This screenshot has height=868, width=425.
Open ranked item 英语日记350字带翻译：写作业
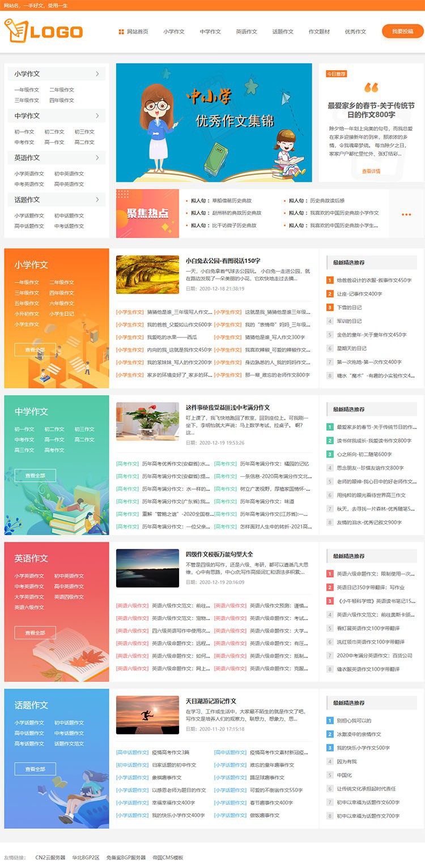click(371, 587)
